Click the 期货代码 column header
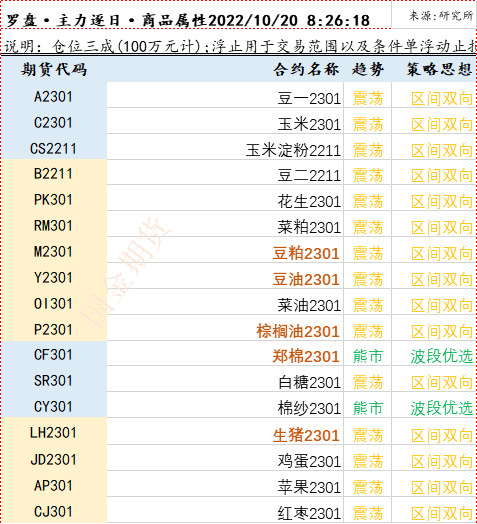The image size is (477, 524). click(54, 70)
